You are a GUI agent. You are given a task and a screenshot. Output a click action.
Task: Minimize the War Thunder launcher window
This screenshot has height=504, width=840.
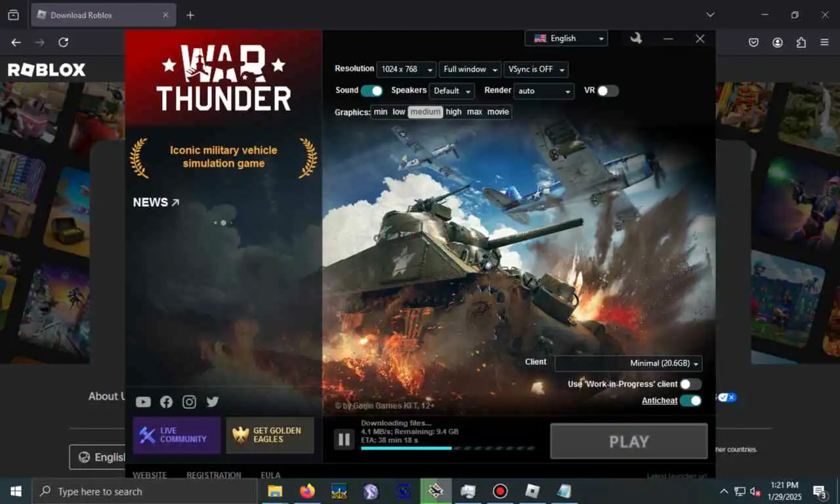[668, 39]
